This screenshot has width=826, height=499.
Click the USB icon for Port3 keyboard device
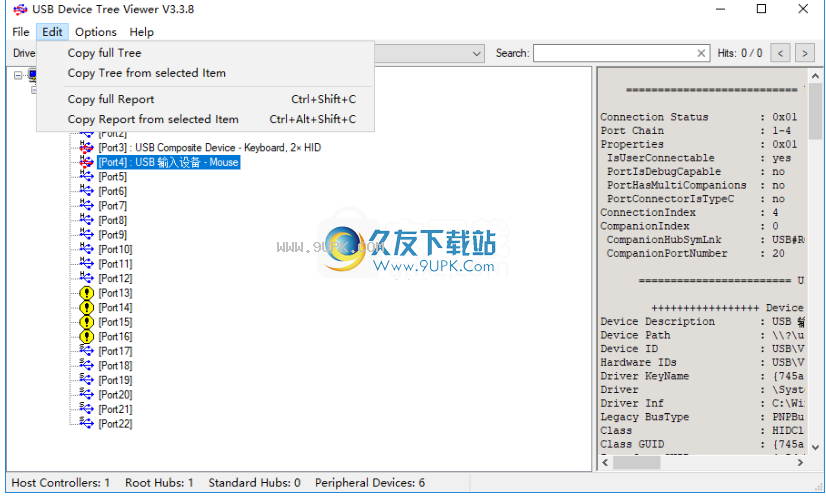pyautogui.click(x=86, y=148)
